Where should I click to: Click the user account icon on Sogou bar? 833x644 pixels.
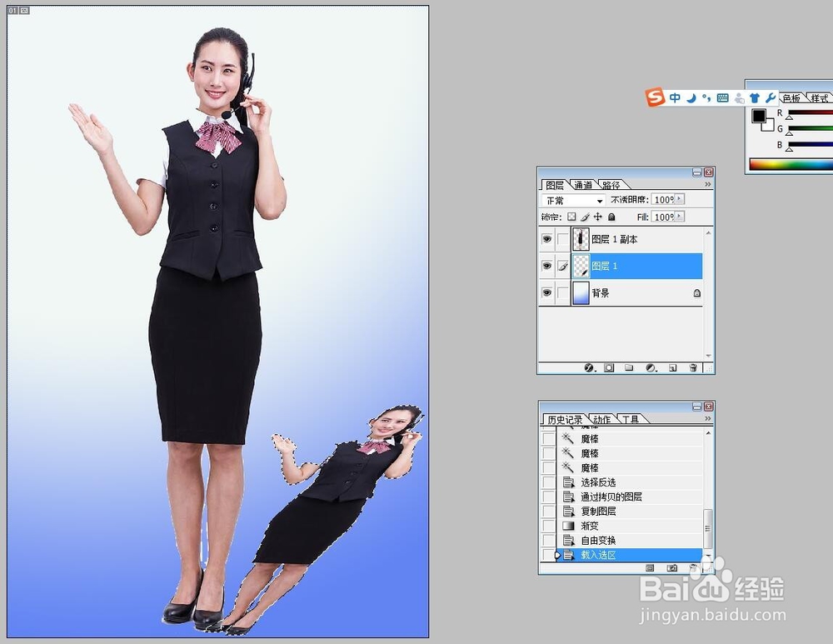(x=739, y=97)
